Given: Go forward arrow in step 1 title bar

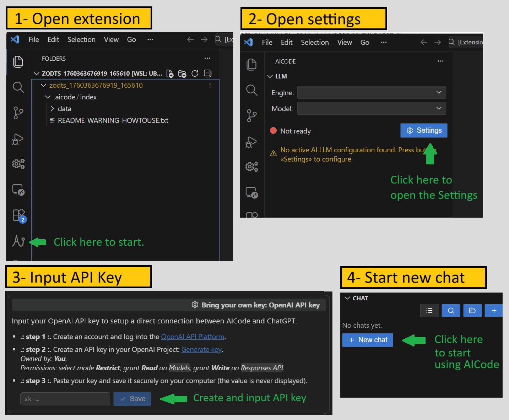Looking at the screenshot, I should tap(204, 39).
